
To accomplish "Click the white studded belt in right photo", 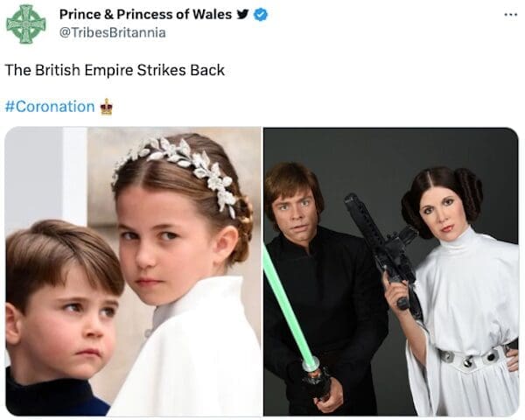I will (x=475, y=359).
